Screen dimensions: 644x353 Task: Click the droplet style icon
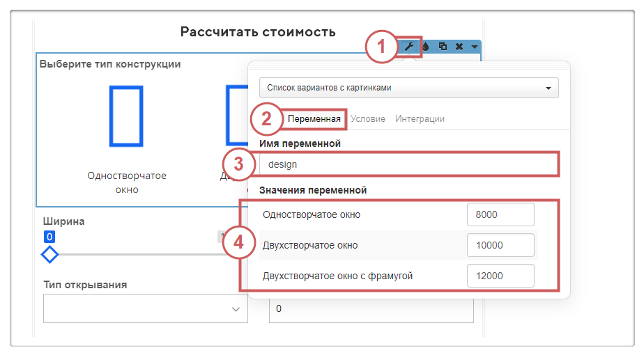(425, 47)
